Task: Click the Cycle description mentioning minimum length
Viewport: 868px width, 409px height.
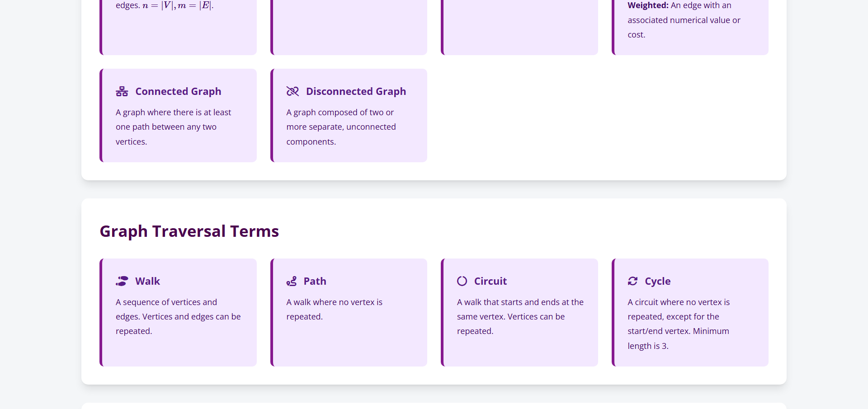Action: point(678,324)
